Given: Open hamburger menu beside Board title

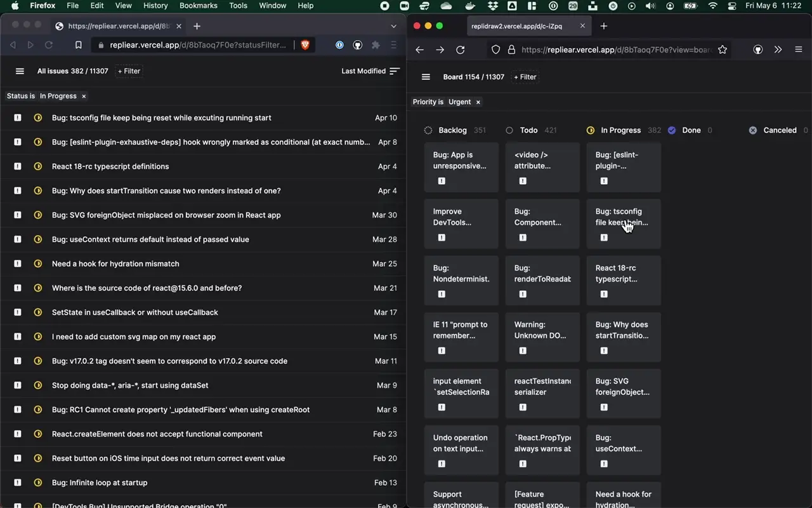Looking at the screenshot, I should coord(426,77).
